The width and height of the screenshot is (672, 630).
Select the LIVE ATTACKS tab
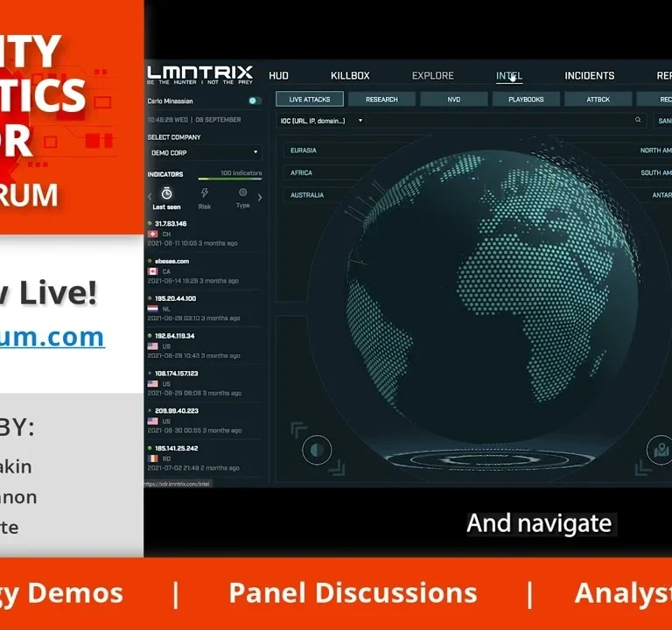(310, 99)
